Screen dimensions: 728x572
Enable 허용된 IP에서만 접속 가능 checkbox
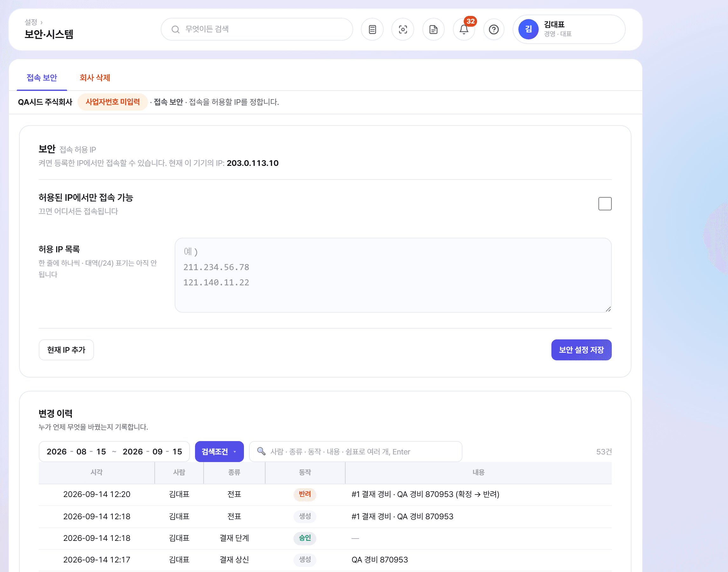605,204
